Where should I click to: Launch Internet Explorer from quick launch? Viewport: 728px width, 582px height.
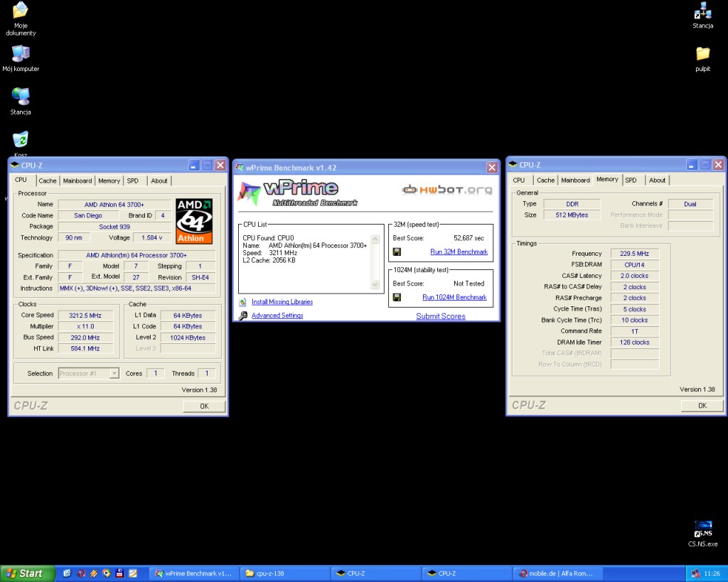click(67, 573)
